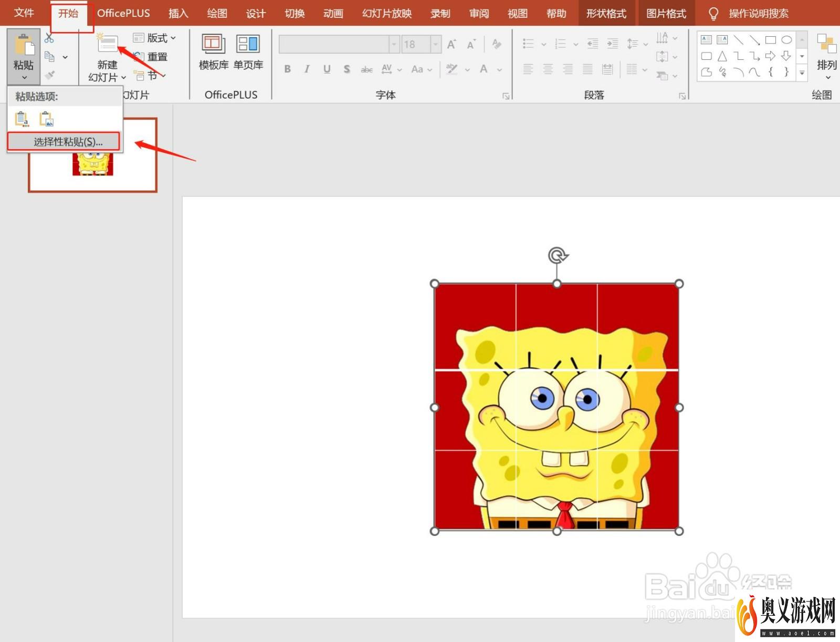Toggle Strikethrough (abc)

[x=366, y=69]
